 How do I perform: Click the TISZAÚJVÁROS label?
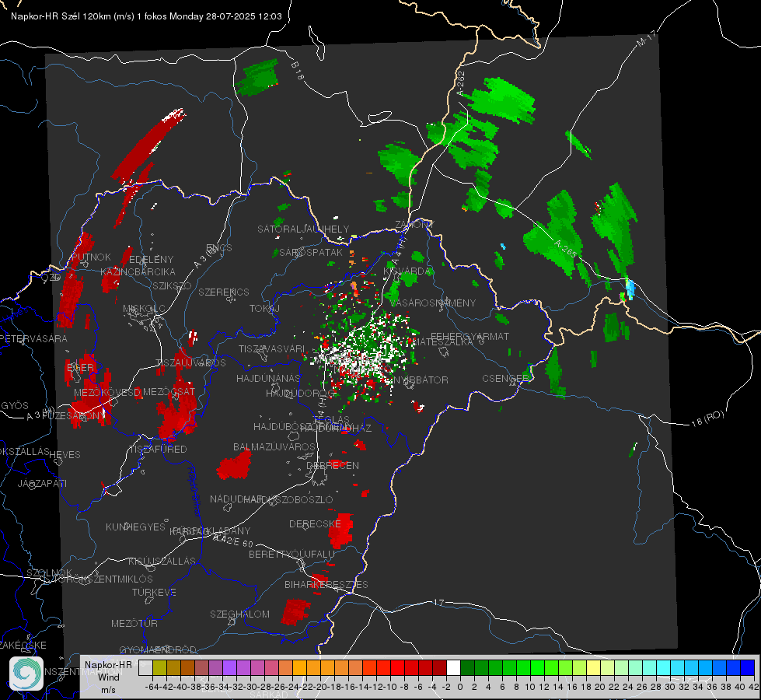coord(190,363)
